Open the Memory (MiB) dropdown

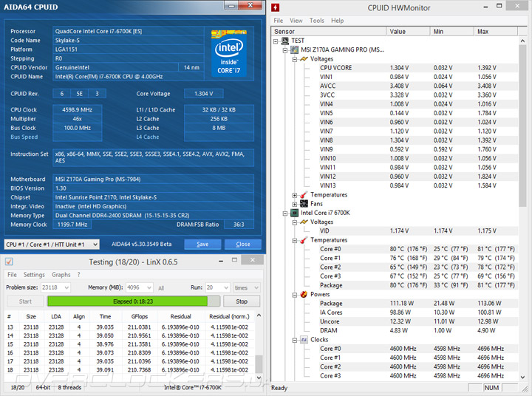(x=149, y=287)
